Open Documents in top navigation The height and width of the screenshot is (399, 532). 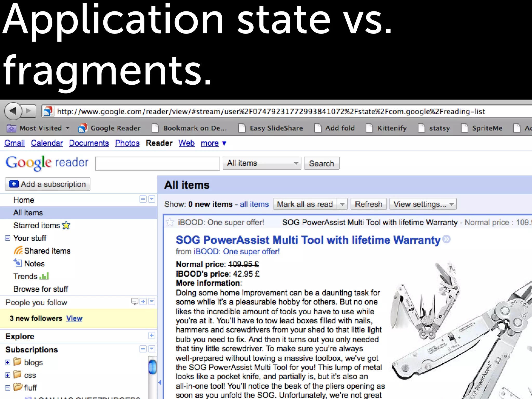[x=89, y=143]
